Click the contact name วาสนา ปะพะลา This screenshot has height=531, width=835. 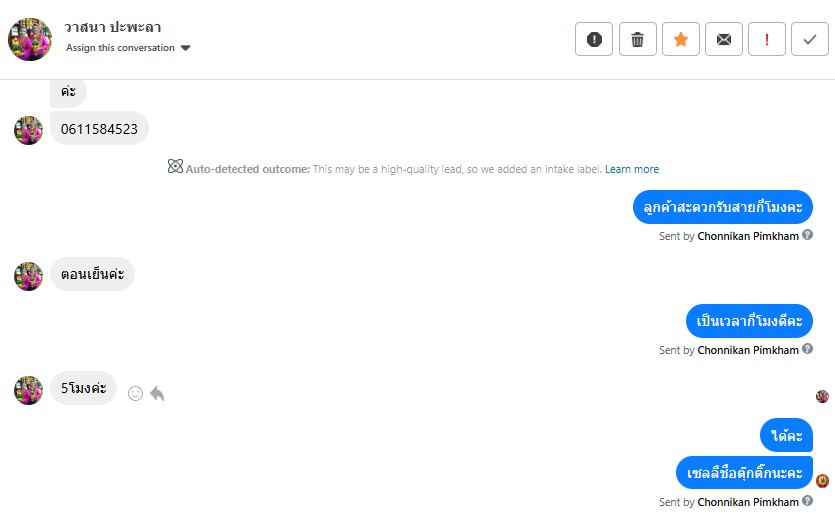tap(114, 27)
